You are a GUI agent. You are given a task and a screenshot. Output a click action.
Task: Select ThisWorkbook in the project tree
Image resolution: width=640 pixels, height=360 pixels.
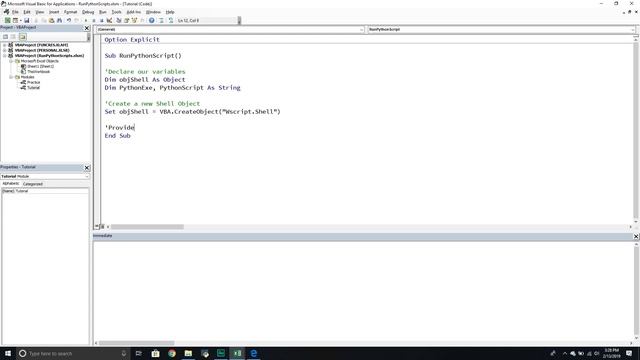pyautogui.click(x=38, y=71)
